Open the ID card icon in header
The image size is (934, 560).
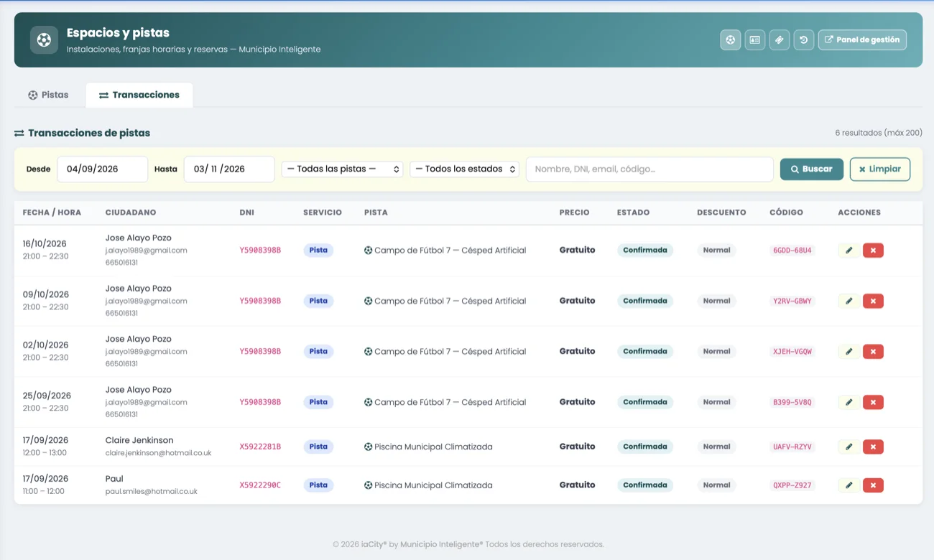tap(755, 40)
